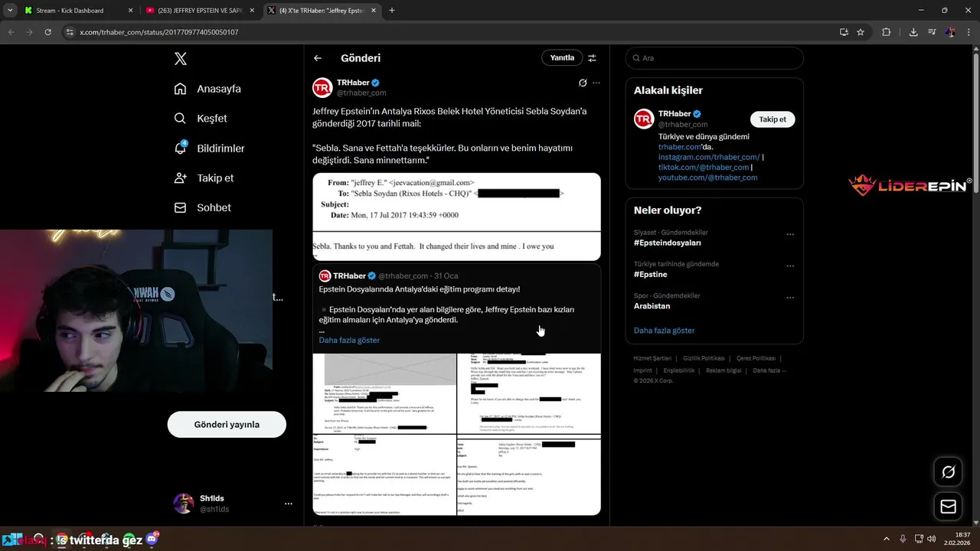Click the Sh1lds account avatar

pos(184,504)
